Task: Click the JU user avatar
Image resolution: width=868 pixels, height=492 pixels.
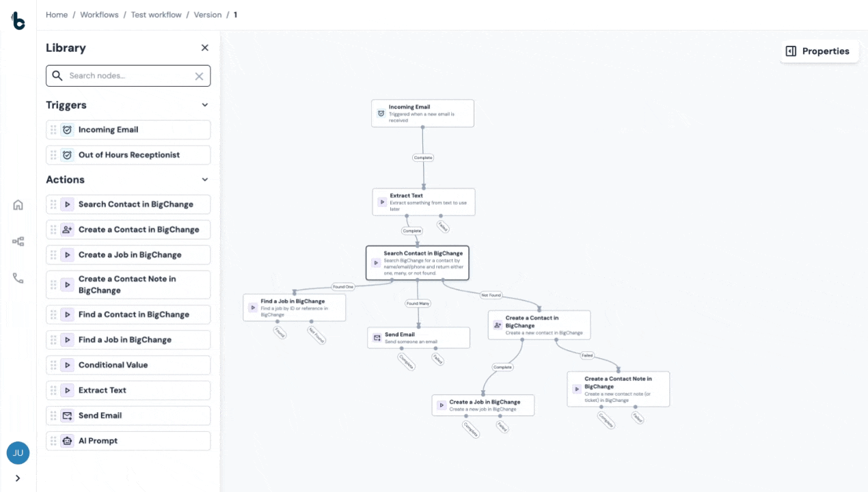Action: pyautogui.click(x=18, y=452)
